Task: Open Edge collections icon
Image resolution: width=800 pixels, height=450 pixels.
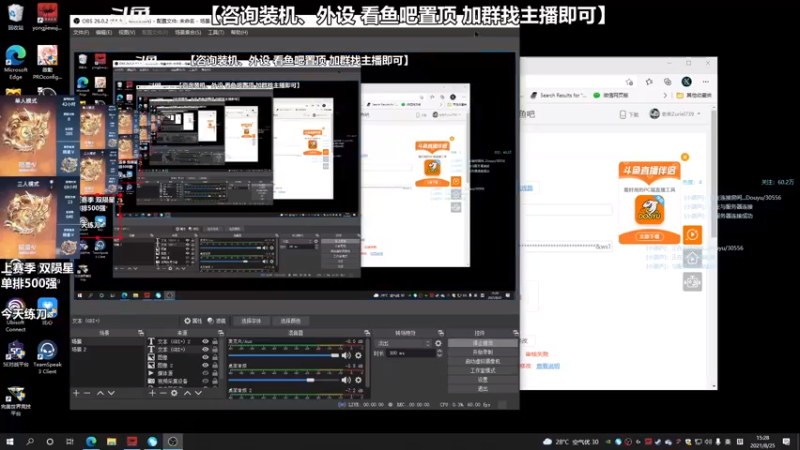Action: pyautogui.click(x=667, y=82)
